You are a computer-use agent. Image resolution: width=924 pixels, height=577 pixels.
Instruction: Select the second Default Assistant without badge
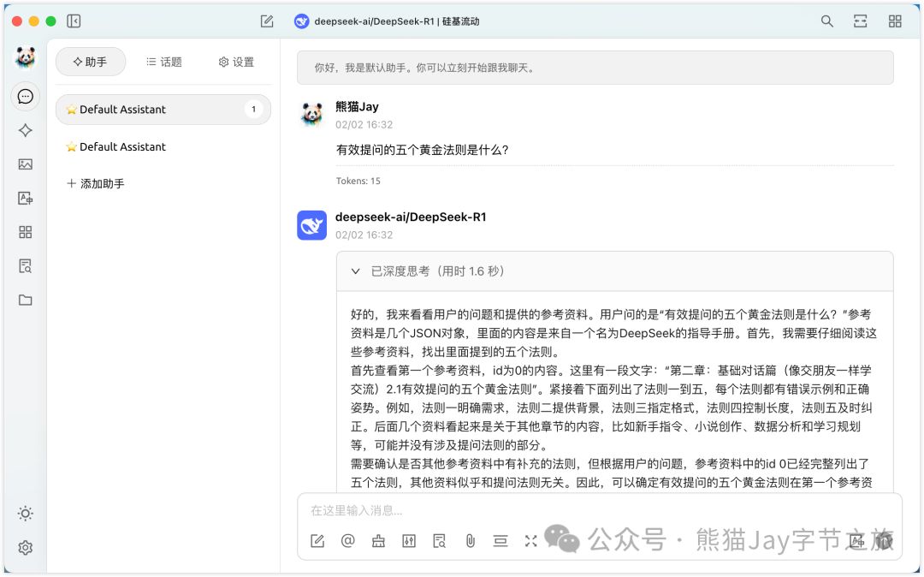163,146
